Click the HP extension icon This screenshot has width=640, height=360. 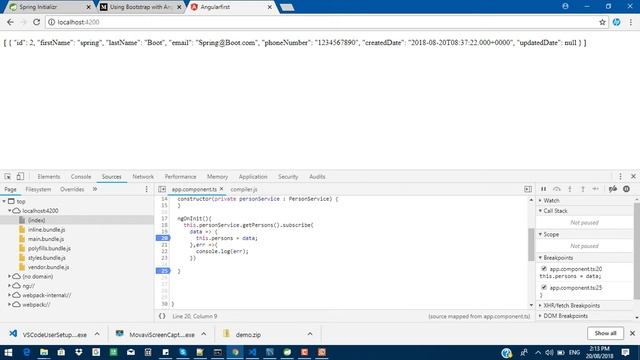[x=616, y=22]
